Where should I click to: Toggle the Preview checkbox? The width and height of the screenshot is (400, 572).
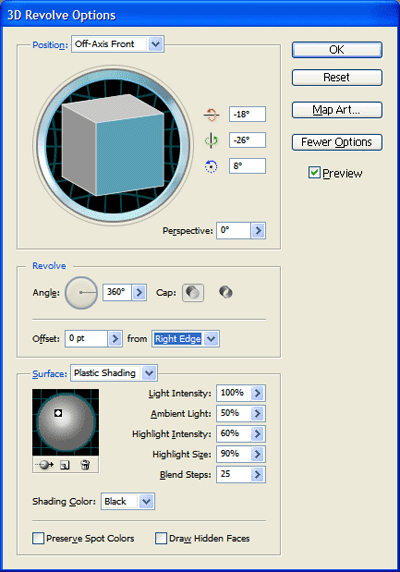[314, 173]
